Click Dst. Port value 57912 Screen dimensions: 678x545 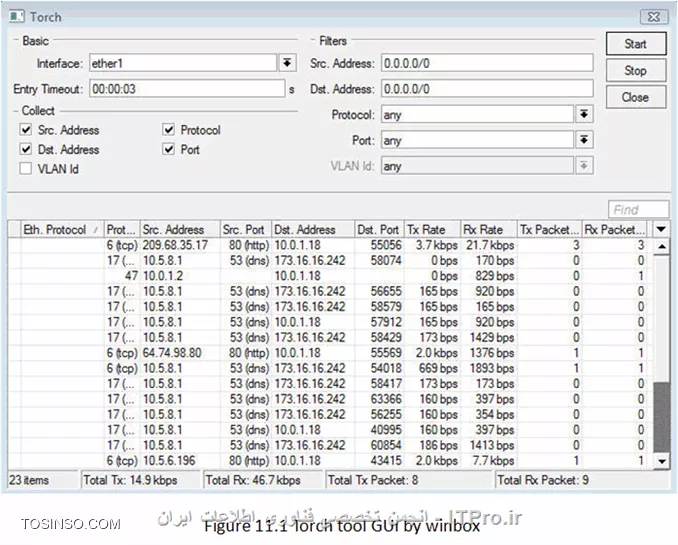click(x=386, y=322)
